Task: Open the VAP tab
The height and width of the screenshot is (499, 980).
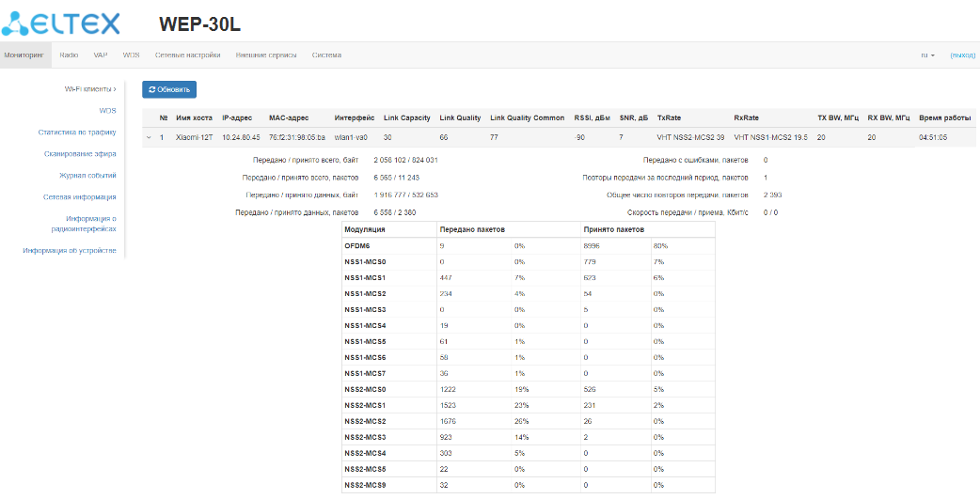Action: point(100,55)
